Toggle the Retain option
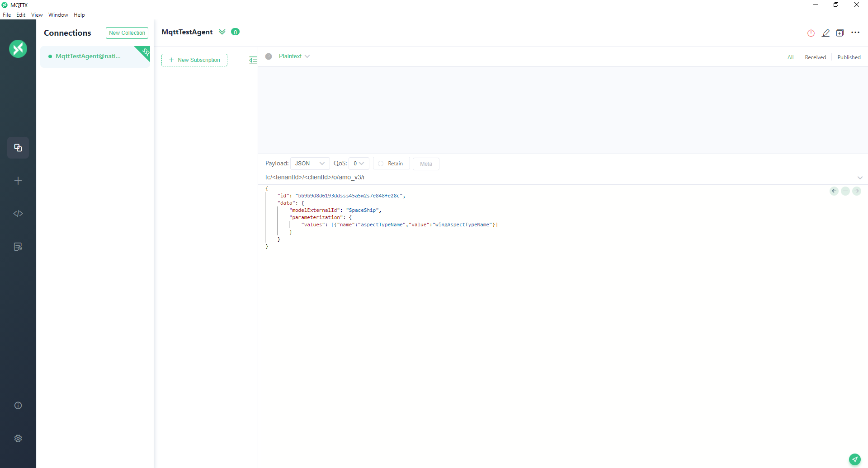Screen dimensions: 868x468 391,164
